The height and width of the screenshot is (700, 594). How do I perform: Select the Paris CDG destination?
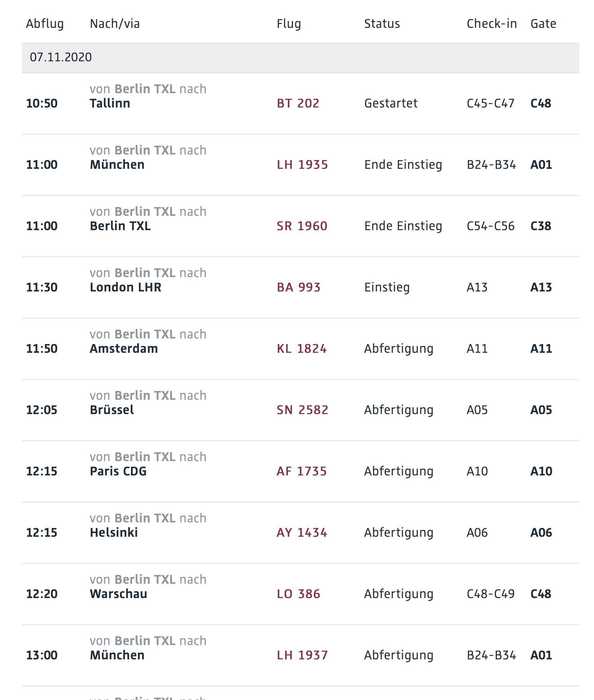[x=118, y=471]
